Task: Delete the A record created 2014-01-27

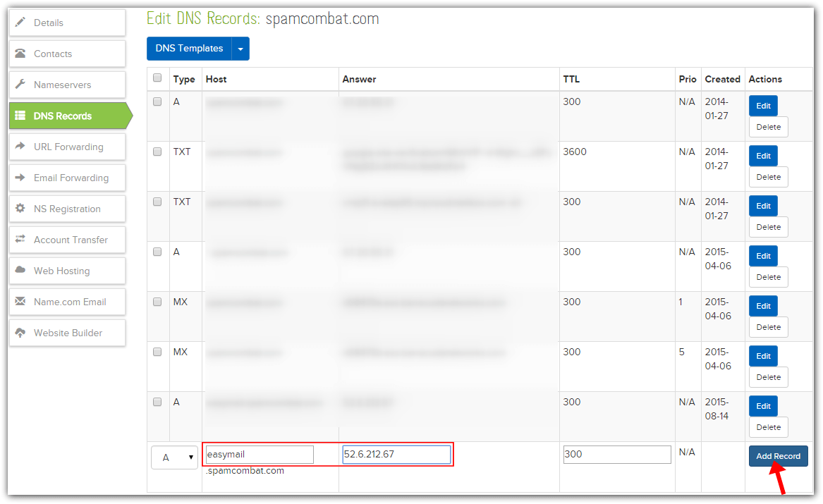Action: click(769, 127)
